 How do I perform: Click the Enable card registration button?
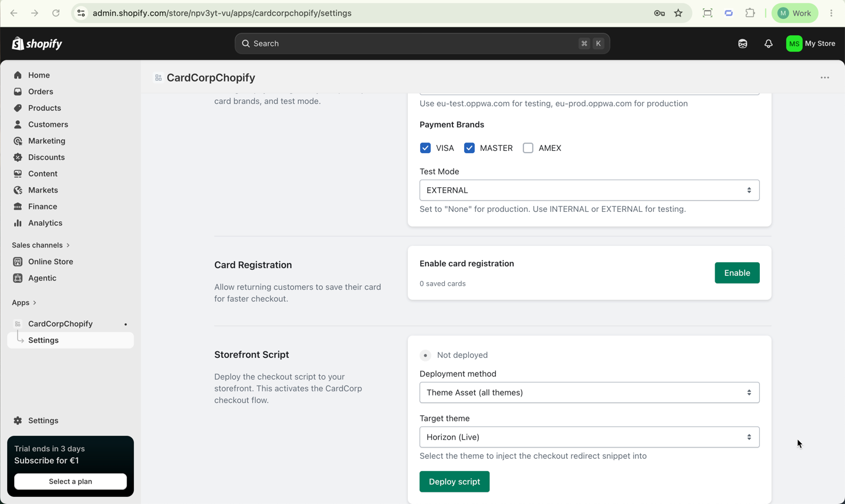[x=737, y=273]
